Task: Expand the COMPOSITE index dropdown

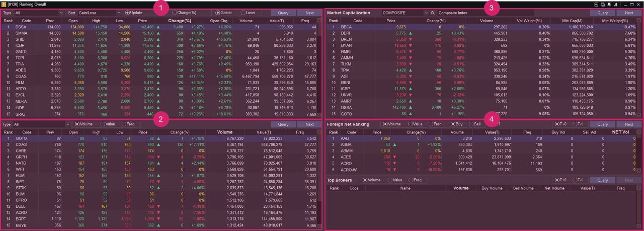Action: click(x=425, y=12)
